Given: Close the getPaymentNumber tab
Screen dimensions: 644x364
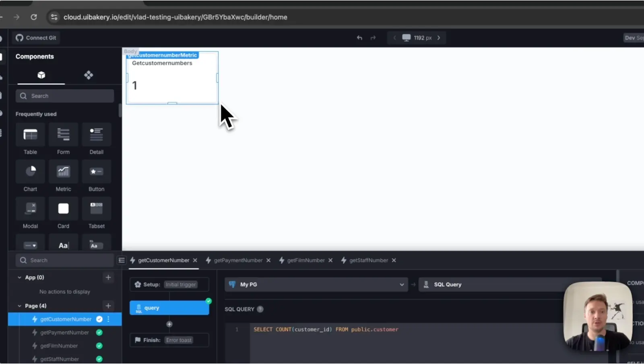Looking at the screenshot, I should click(x=268, y=260).
